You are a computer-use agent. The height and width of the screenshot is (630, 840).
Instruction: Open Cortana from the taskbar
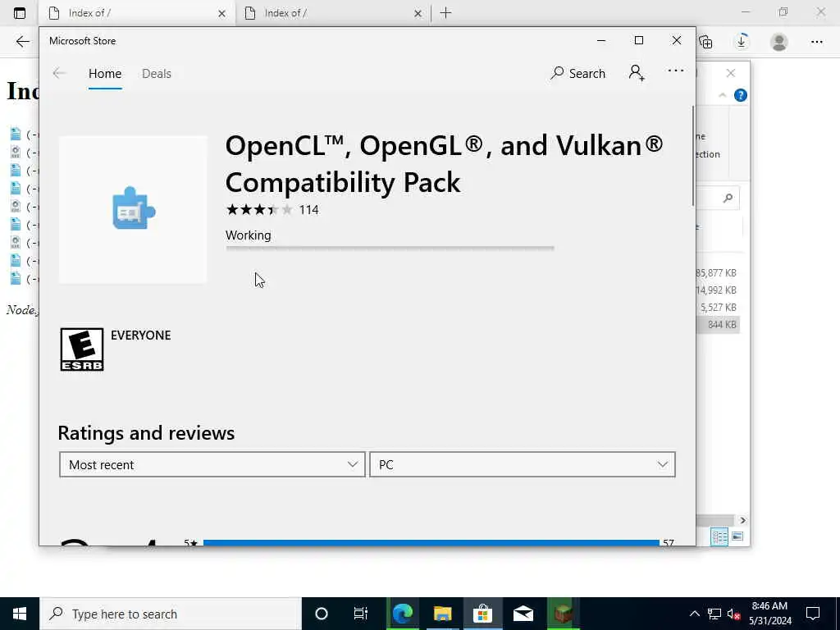click(322, 614)
